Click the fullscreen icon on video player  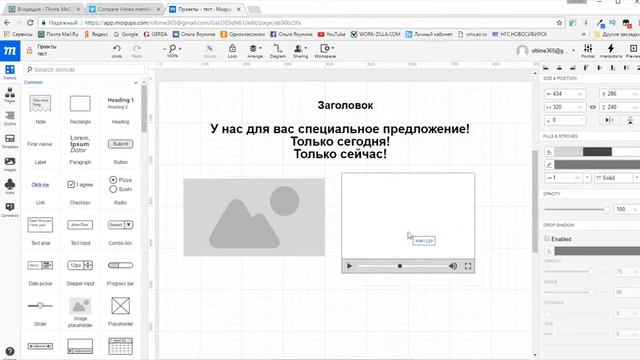[468, 266]
